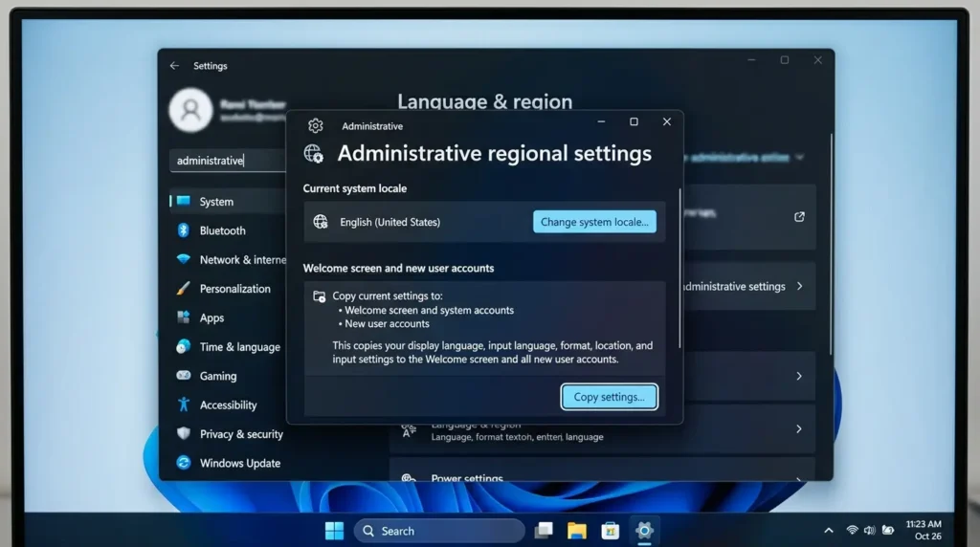
Task: Click the Windows Update sync icon
Action: point(183,462)
